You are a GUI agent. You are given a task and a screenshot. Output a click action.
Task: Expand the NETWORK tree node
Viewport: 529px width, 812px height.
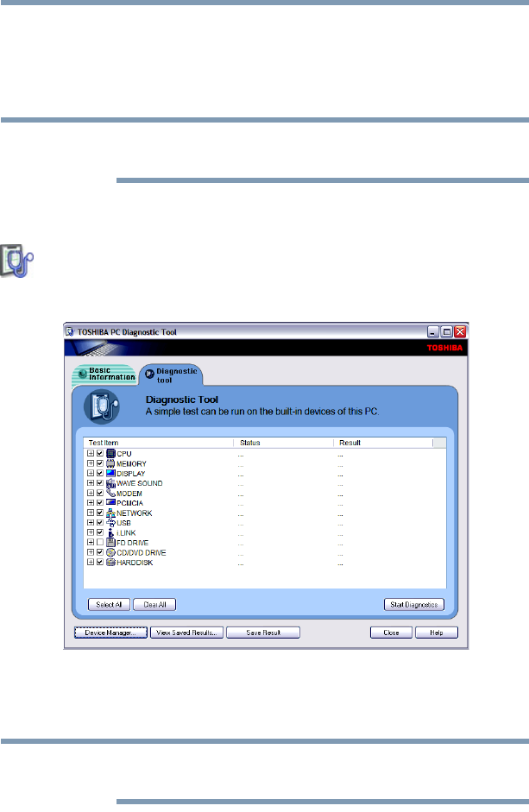91,513
